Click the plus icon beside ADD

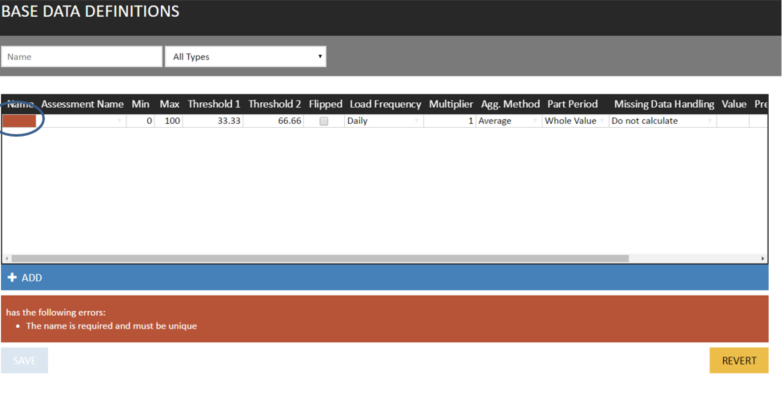(x=13, y=277)
